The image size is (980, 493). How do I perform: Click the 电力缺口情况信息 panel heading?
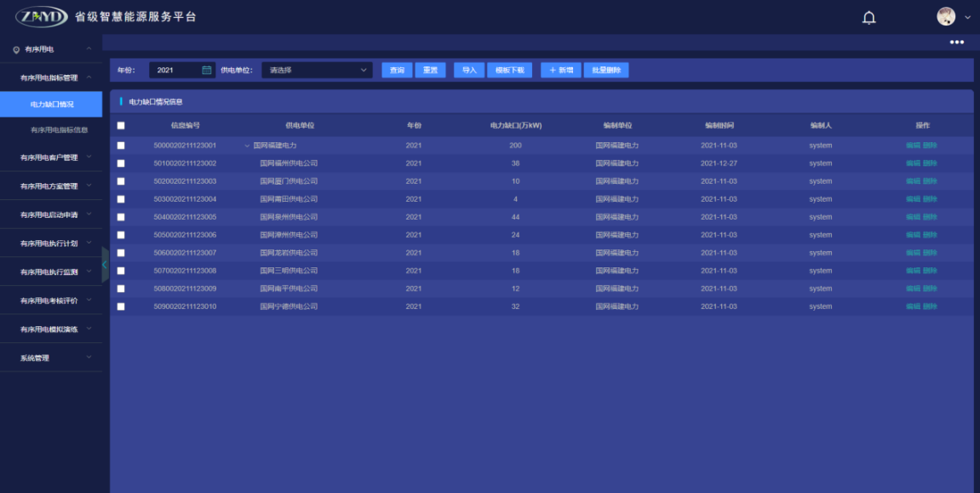[x=156, y=102]
